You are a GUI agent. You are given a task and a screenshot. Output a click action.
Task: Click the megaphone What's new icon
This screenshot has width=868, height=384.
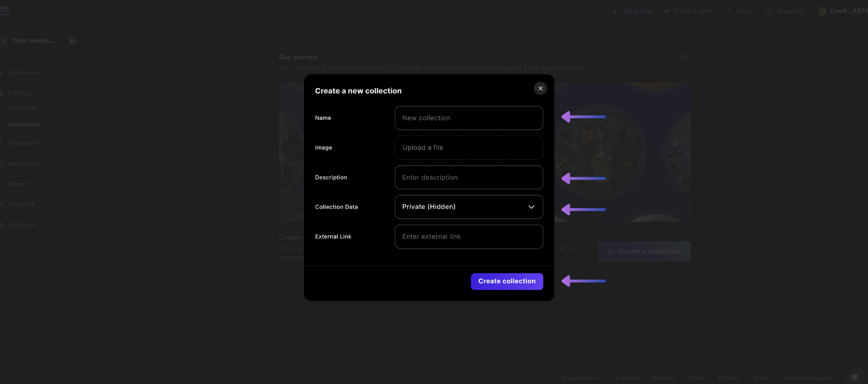(x=666, y=11)
